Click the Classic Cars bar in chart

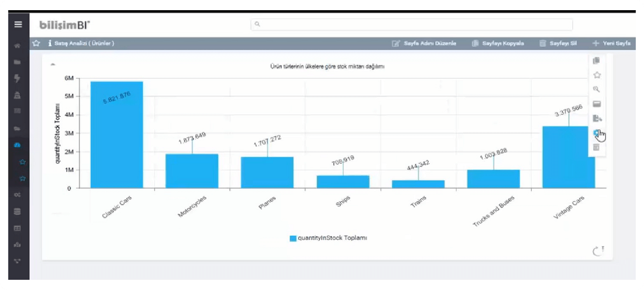[116, 134]
